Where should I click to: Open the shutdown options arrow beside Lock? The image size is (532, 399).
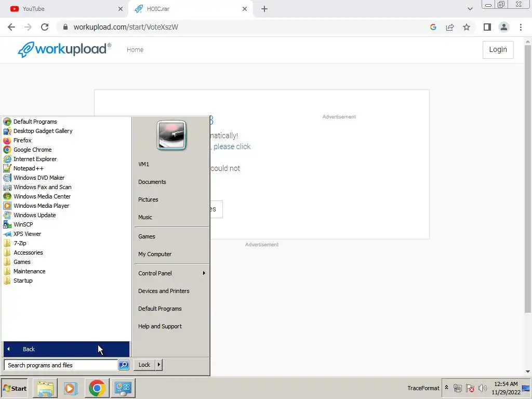pyautogui.click(x=159, y=365)
